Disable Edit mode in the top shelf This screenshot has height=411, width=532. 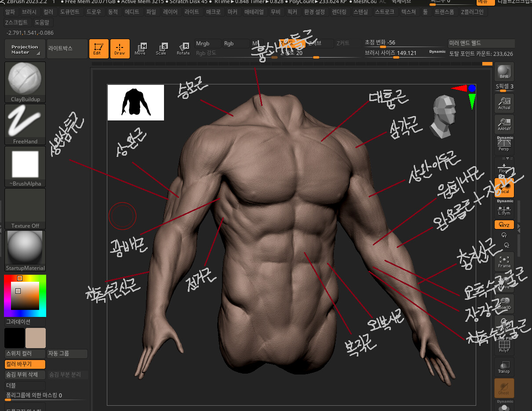[98, 49]
